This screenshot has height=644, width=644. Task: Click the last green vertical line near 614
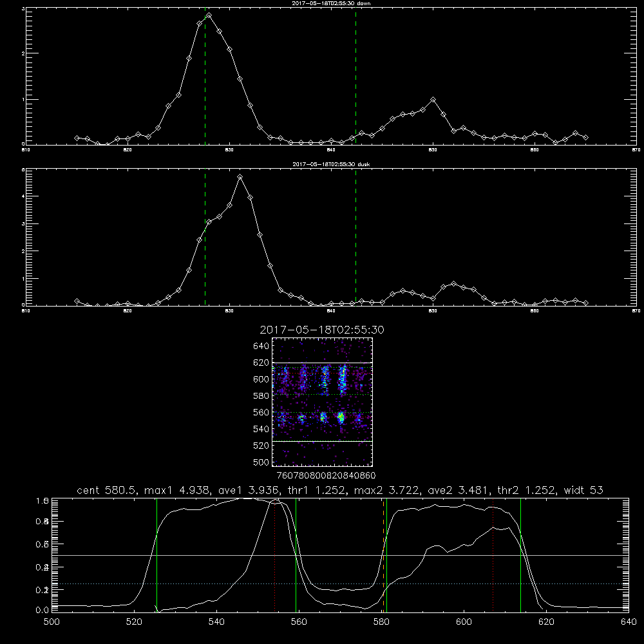[520, 554]
